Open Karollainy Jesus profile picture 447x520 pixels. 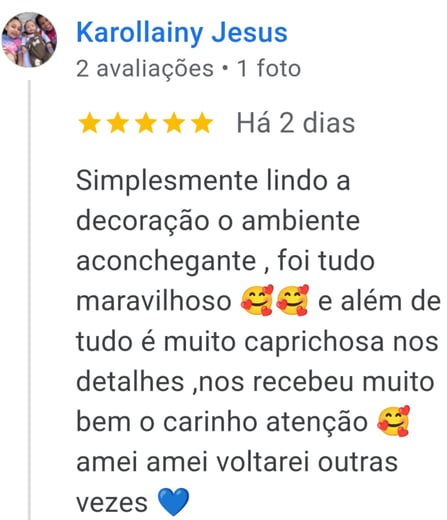(29, 40)
